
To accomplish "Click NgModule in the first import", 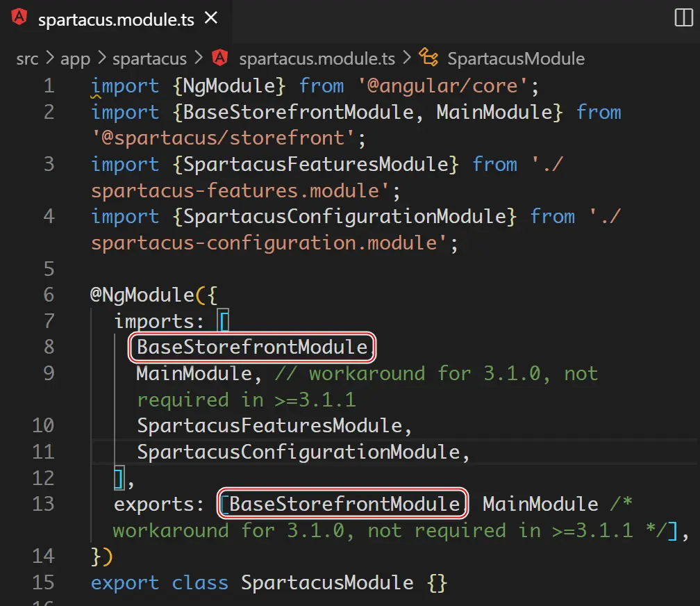I will (228, 85).
